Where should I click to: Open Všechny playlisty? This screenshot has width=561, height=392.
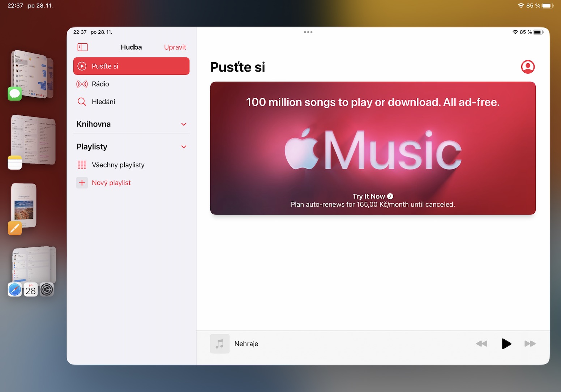[x=131, y=165]
